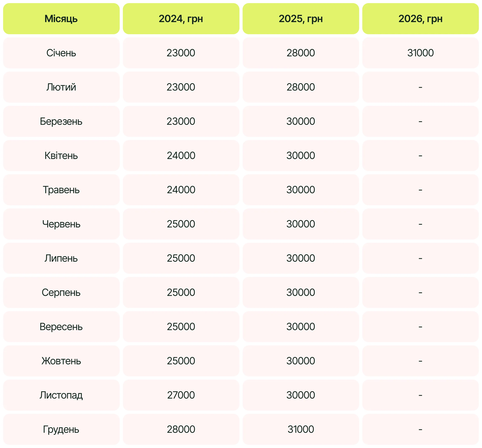Image resolution: width=482 pixels, height=448 pixels.
Task: Select the 28000 value for Грудень 2024
Action: coord(181,429)
